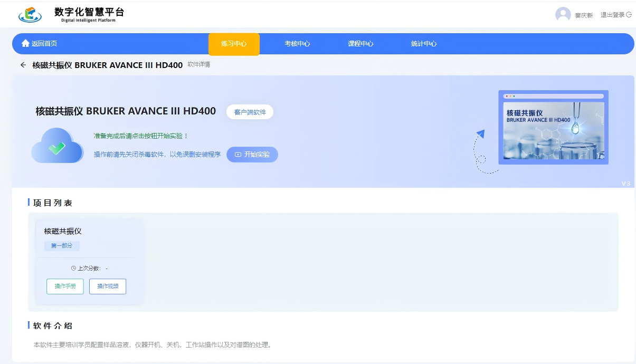The width and height of the screenshot is (636, 364).
Task: Go back using the left arrow icon
Action: [23, 65]
